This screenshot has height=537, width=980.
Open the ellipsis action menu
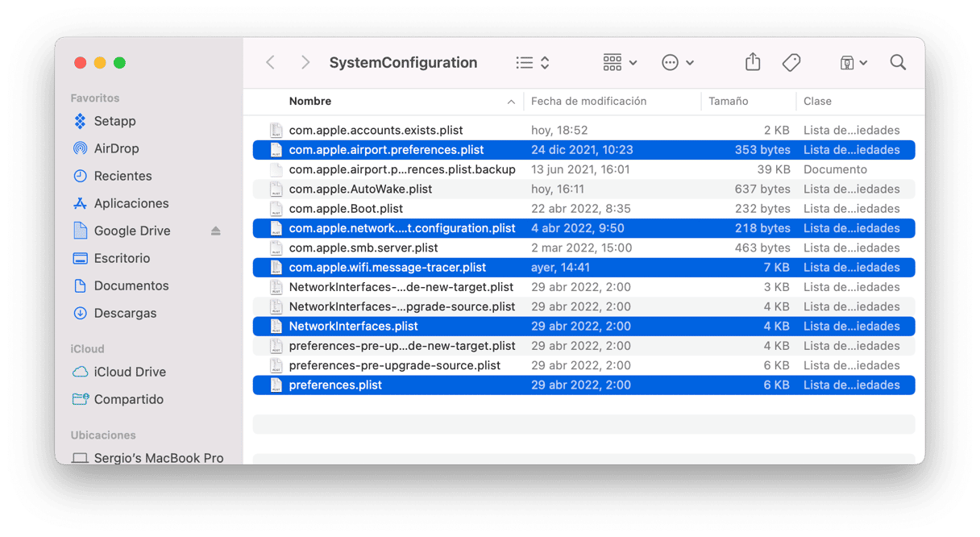pyautogui.click(x=677, y=62)
